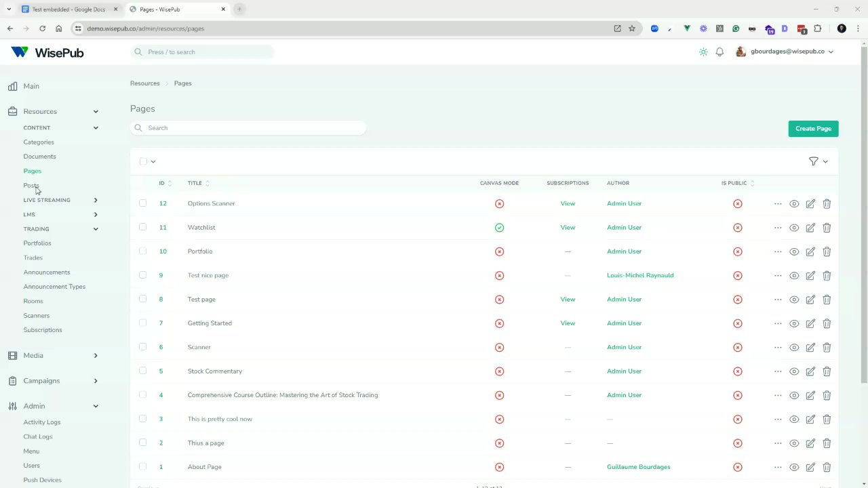
Task: Toggle the select-all checkbox above the table
Action: (143, 161)
